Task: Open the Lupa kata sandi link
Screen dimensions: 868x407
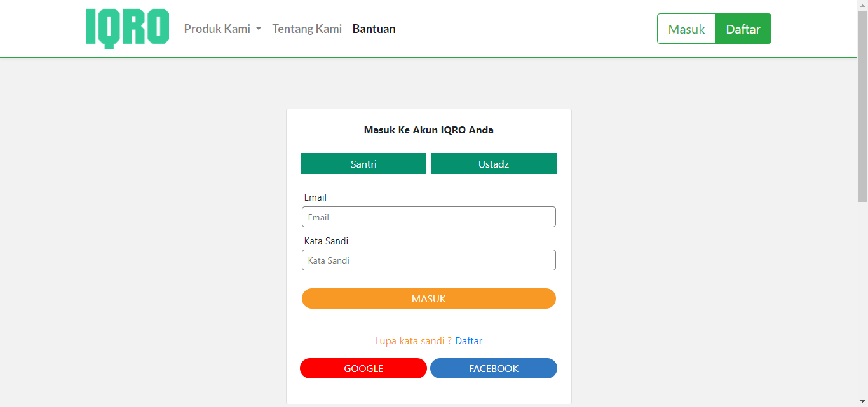Action: [413, 341]
